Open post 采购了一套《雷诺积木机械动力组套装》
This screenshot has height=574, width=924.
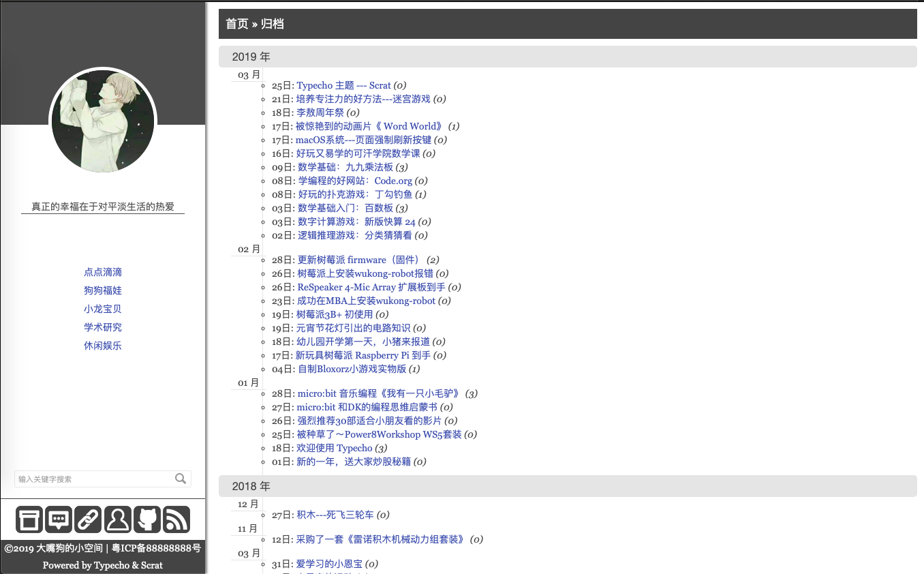click(381, 539)
